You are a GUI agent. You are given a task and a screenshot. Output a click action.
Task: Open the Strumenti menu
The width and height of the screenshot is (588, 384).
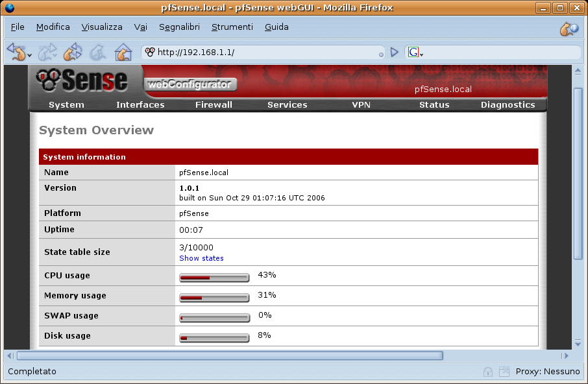[232, 27]
